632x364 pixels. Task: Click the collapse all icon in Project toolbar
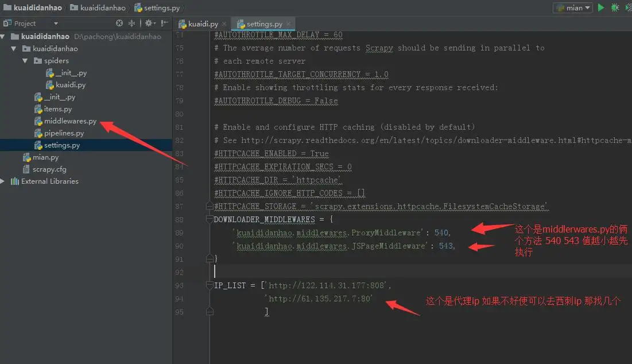[x=131, y=24]
